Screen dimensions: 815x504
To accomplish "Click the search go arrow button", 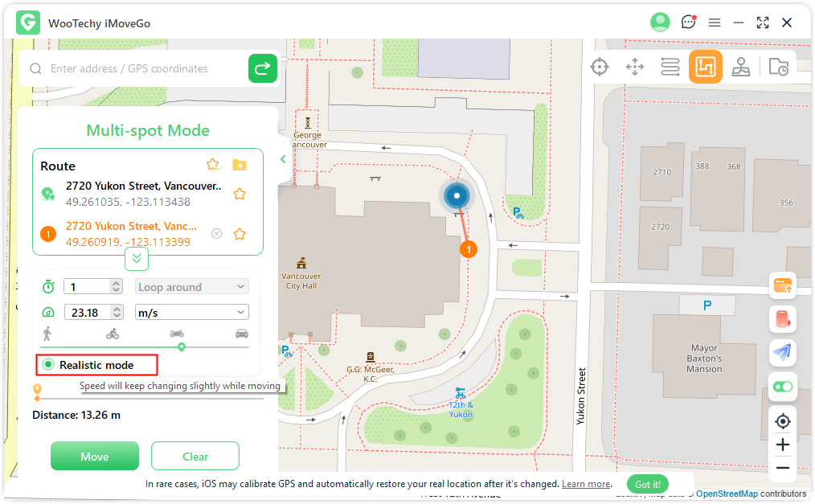I will pos(262,69).
